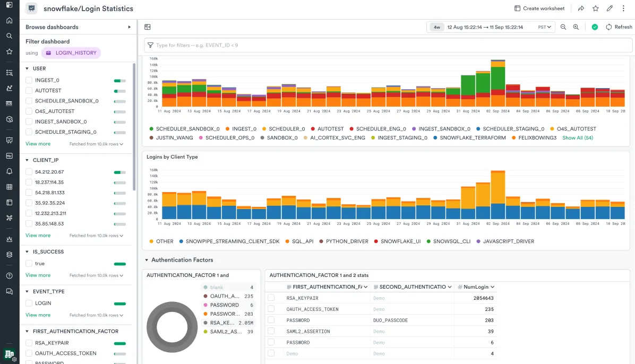
Task: Click SNOWPIPE_STREAMING_CLIENT_SDK blue legend swatch
Action: [182, 241]
